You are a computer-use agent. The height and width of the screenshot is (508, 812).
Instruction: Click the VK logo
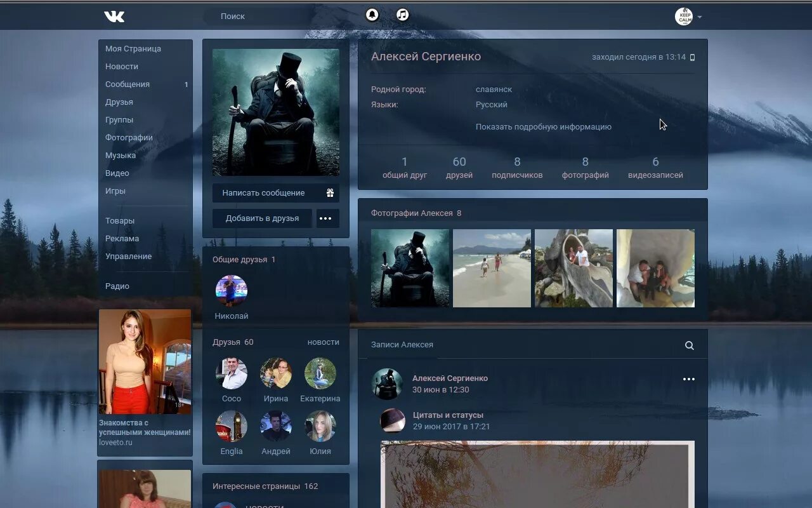coord(114,17)
